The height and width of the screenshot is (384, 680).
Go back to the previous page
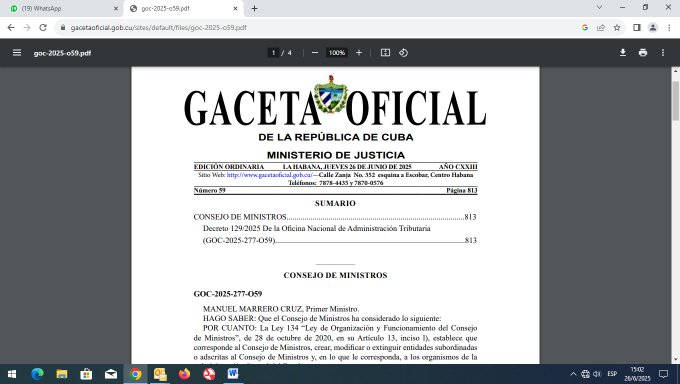point(11,27)
